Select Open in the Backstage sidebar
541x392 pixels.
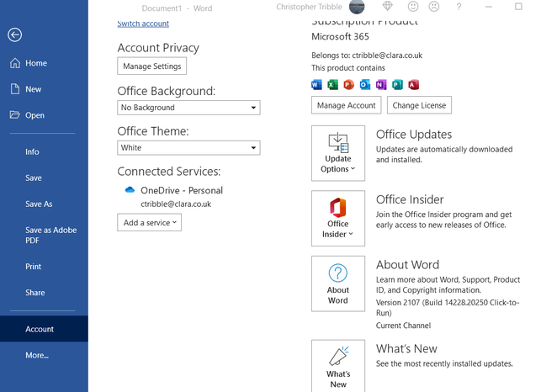click(44, 115)
